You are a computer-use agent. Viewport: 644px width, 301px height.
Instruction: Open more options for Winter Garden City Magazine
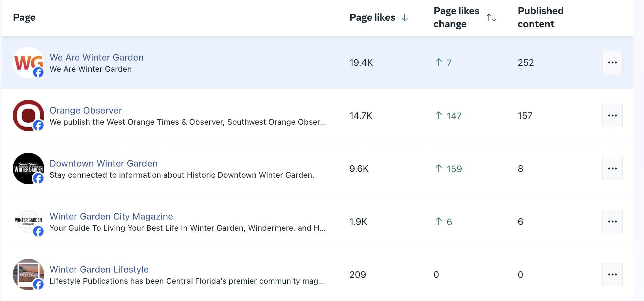pos(612,221)
